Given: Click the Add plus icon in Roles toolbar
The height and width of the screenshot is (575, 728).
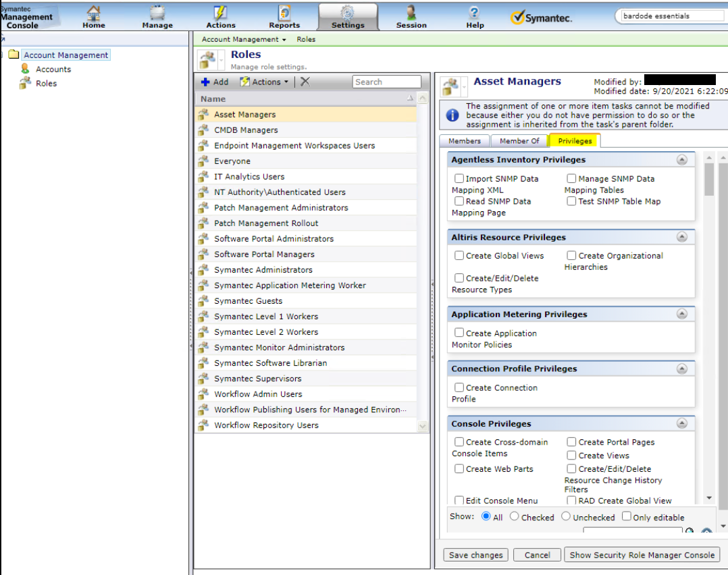Looking at the screenshot, I should 206,82.
